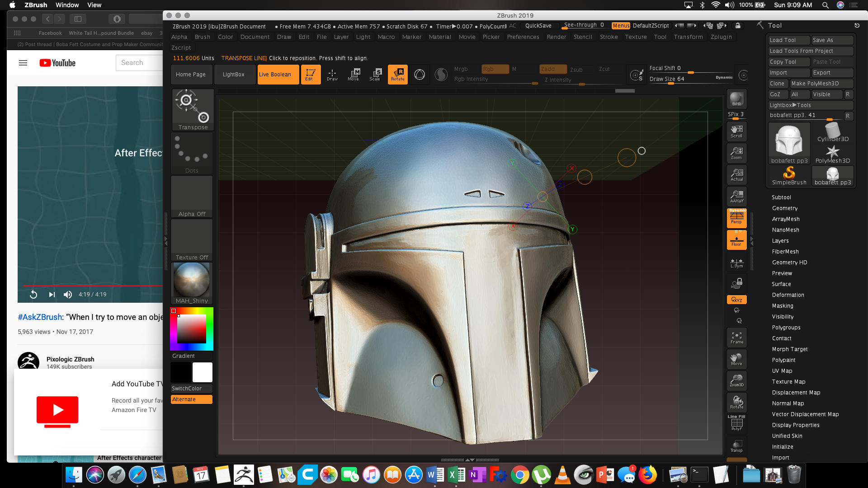Select the Cylinder3D tool thumbnail
Screen dimensions: 868x488
coord(833,132)
